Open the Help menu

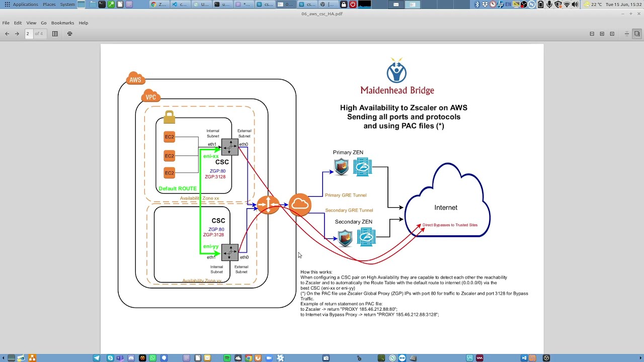pyautogui.click(x=84, y=23)
